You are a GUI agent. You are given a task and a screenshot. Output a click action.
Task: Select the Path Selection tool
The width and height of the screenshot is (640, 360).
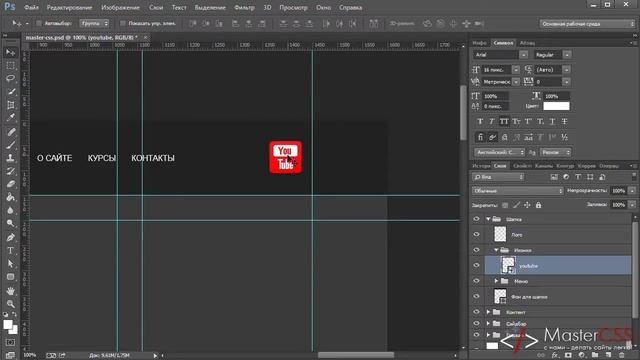pyautogui.click(x=11, y=264)
